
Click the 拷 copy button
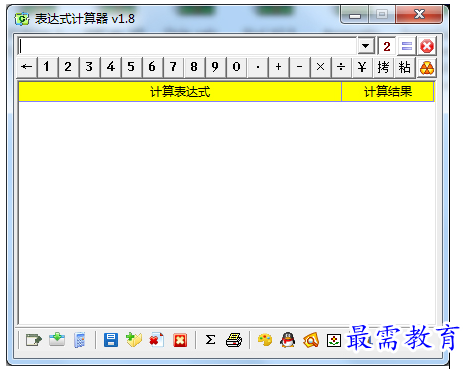coord(383,67)
